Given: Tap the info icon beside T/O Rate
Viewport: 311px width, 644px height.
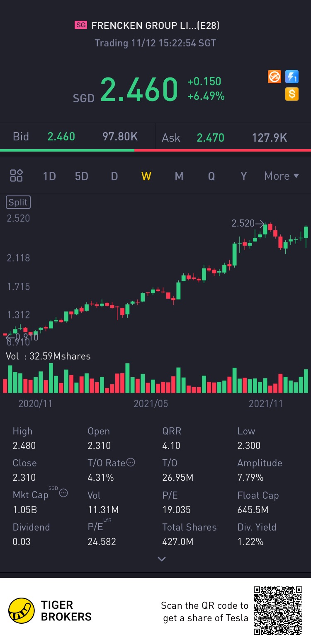Looking at the screenshot, I should [x=131, y=463].
